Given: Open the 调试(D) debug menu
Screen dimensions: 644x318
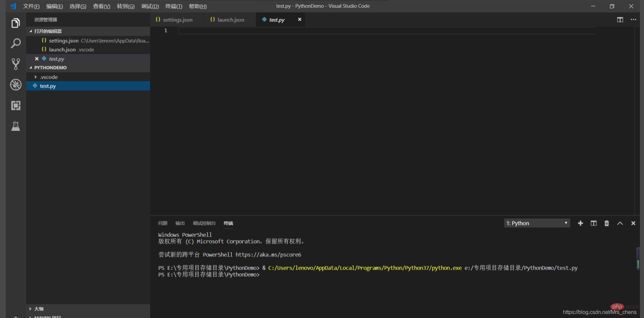Looking at the screenshot, I should click(x=150, y=6).
